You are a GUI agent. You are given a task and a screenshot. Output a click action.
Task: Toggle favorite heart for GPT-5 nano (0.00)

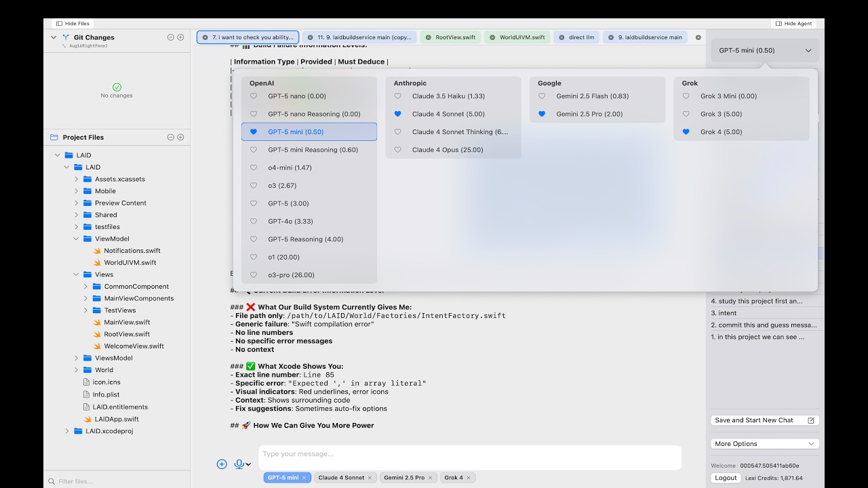(x=254, y=96)
